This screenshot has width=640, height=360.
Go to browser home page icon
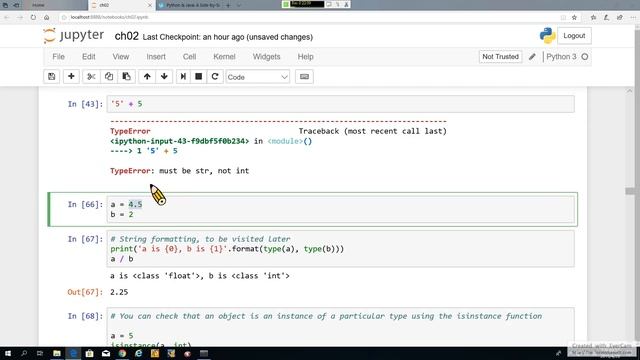(47, 17)
